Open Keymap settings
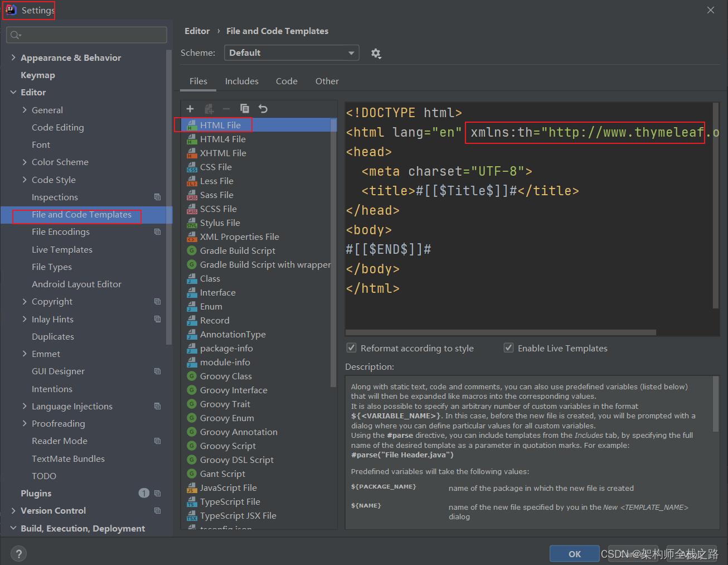728x565 pixels. 38,75
